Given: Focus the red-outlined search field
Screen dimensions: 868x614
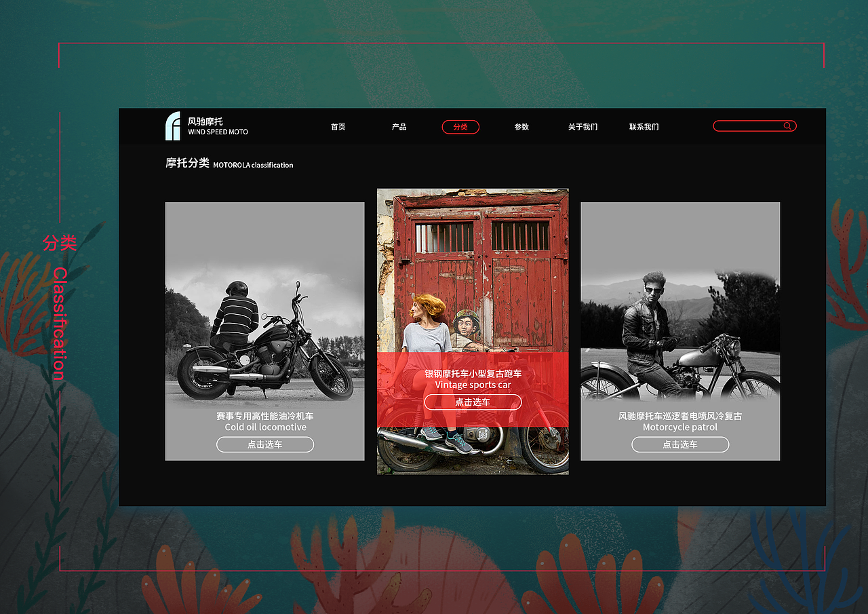Looking at the screenshot, I should coord(755,126).
